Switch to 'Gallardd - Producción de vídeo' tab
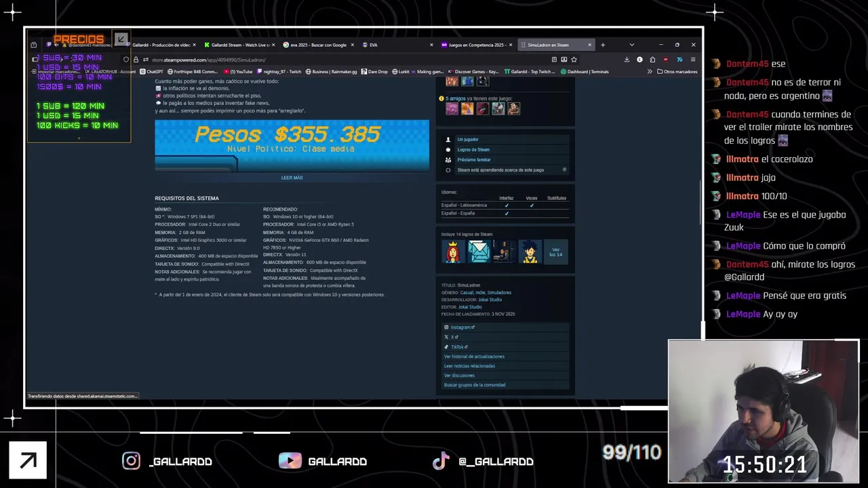This screenshot has width=868, height=488. pyautogui.click(x=160, y=45)
